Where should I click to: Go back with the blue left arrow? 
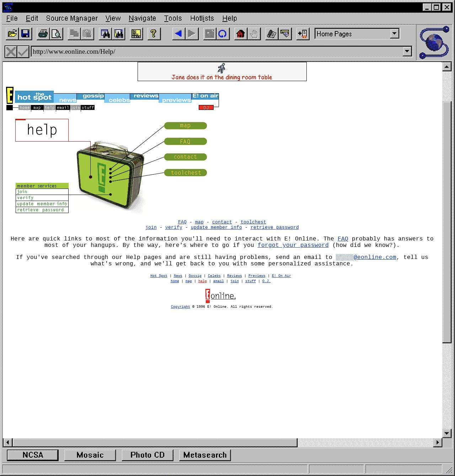[x=178, y=34]
